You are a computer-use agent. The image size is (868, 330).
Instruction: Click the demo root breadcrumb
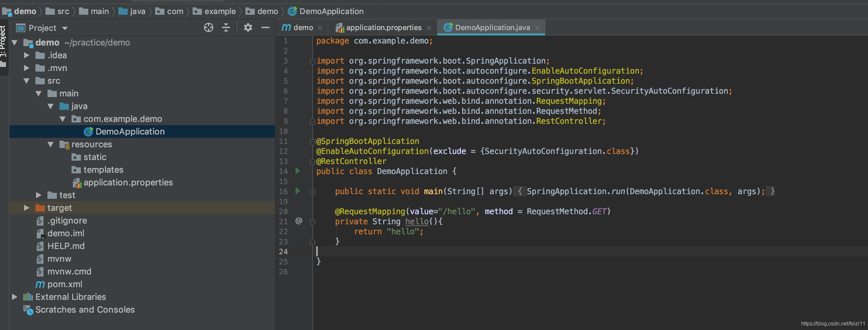[19, 11]
